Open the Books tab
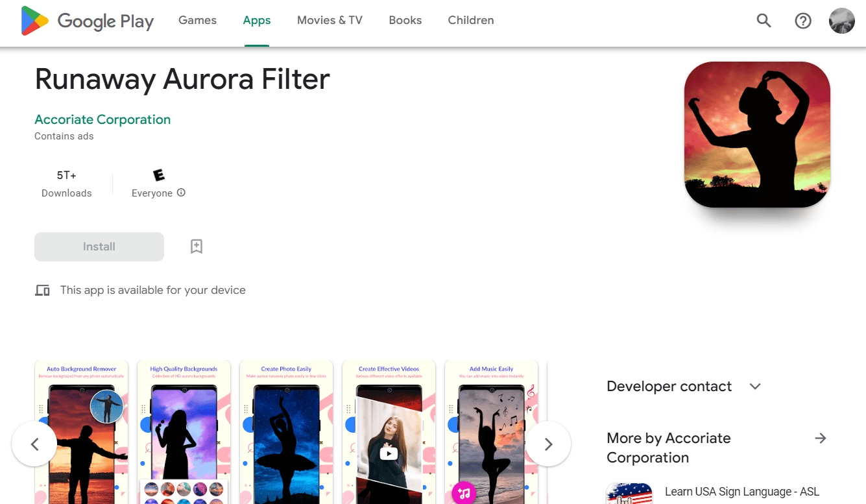 tap(405, 21)
